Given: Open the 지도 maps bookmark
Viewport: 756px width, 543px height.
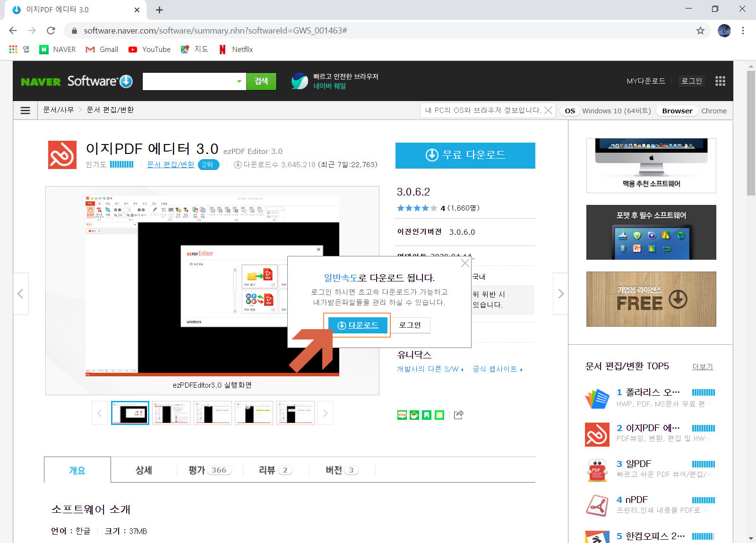Looking at the screenshot, I should 195,49.
